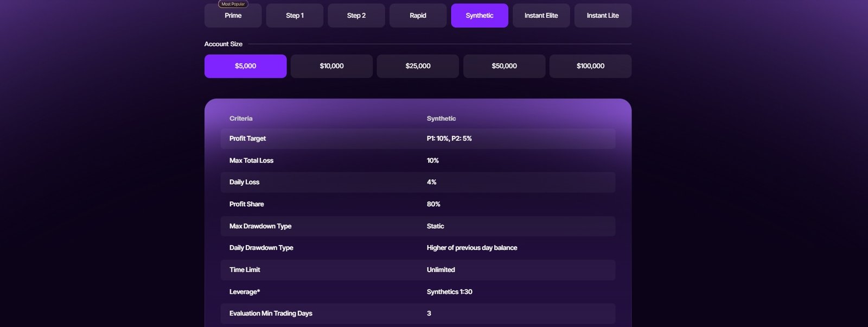Click the Max Total Loss row

click(x=418, y=160)
